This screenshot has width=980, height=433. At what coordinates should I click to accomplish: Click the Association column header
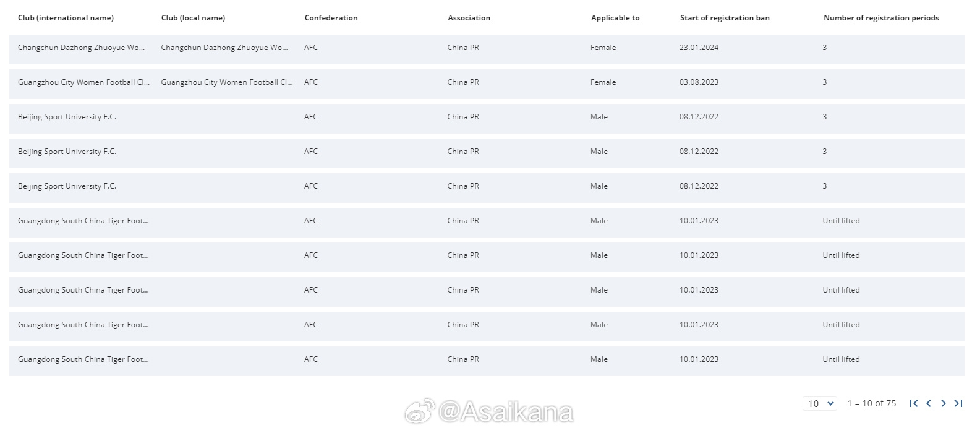click(x=469, y=18)
